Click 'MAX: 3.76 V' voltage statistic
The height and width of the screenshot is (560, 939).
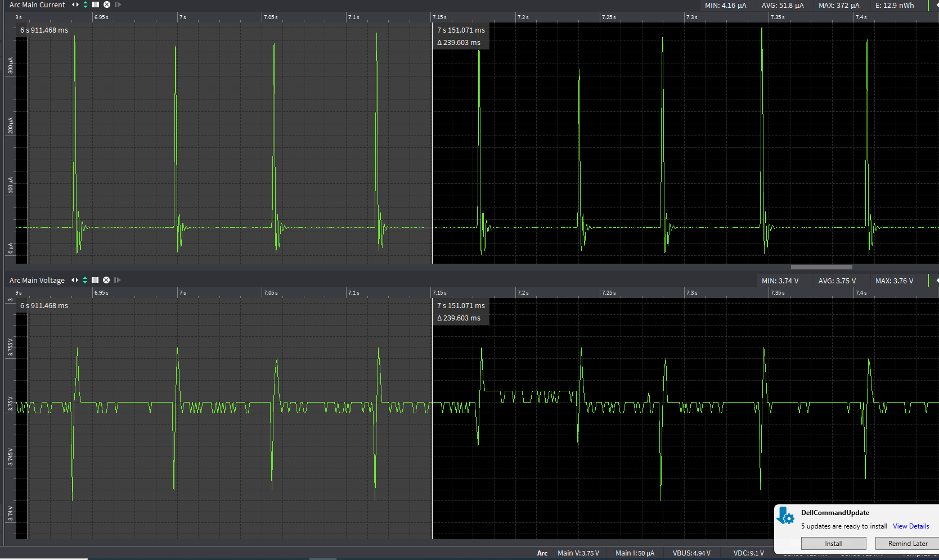[895, 281]
